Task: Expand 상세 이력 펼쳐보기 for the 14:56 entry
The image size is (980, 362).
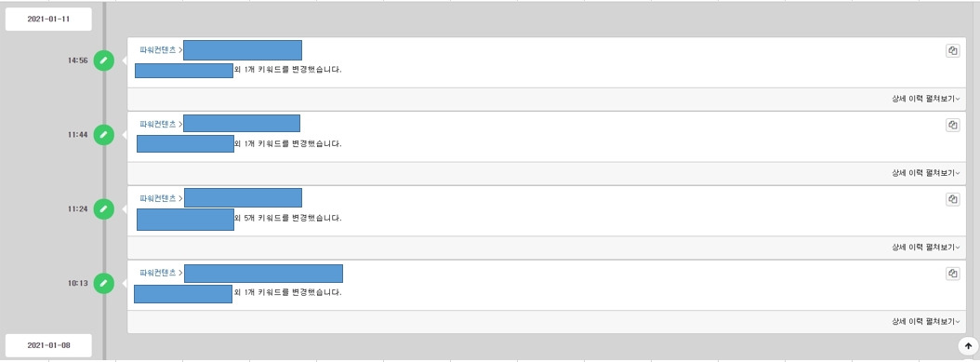Action: (x=926, y=99)
